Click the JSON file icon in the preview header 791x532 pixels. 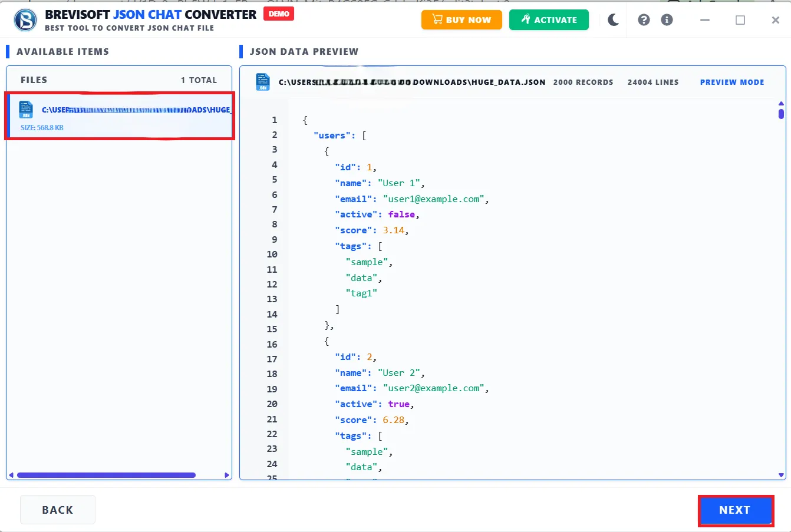(263, 82)
